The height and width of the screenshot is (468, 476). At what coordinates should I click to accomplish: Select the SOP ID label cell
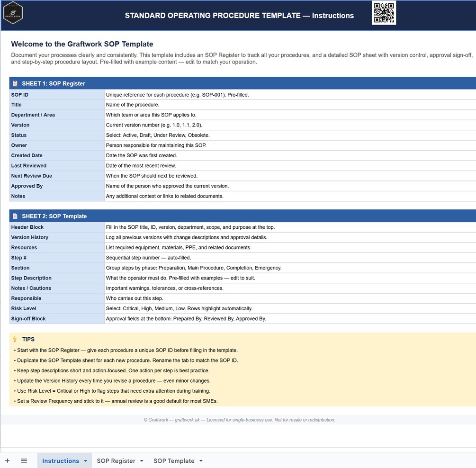tap(57, 95)
